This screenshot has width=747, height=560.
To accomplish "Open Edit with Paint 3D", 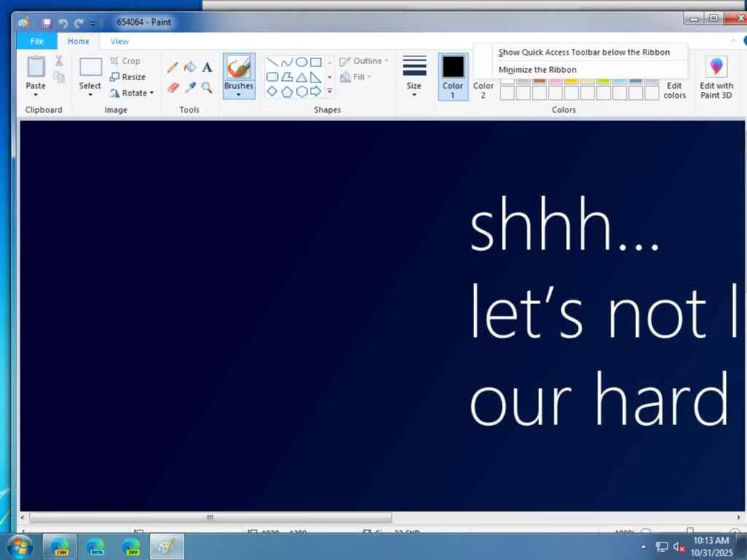I will click(716, 77).
